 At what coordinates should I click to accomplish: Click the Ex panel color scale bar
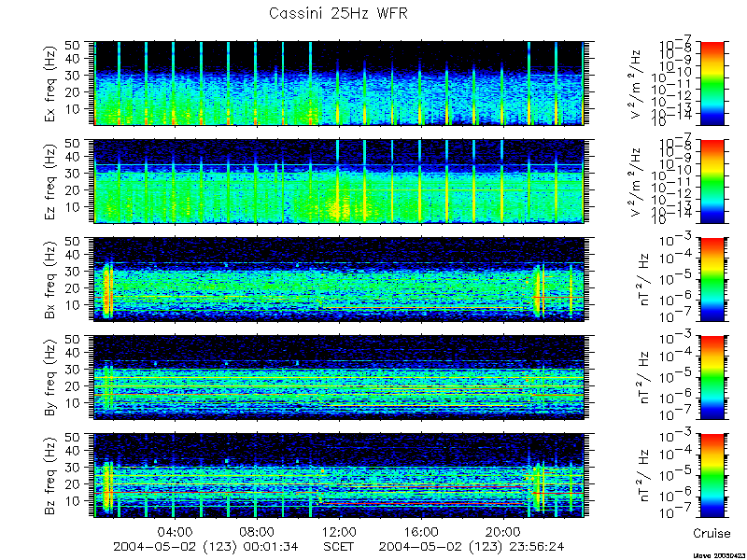pos(712,83)
